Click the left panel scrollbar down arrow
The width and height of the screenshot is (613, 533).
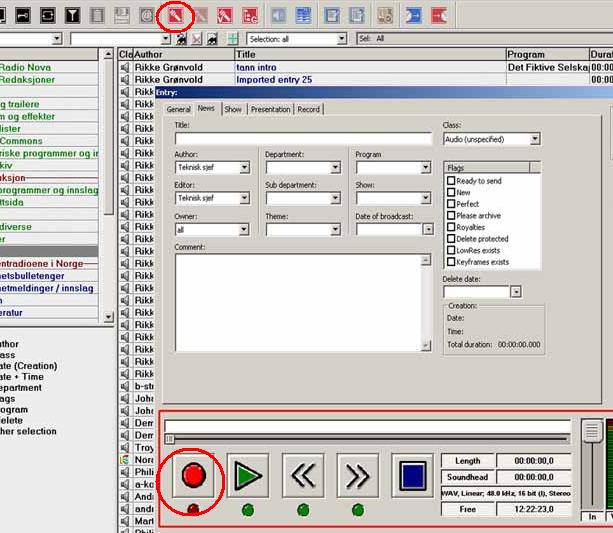108,316
